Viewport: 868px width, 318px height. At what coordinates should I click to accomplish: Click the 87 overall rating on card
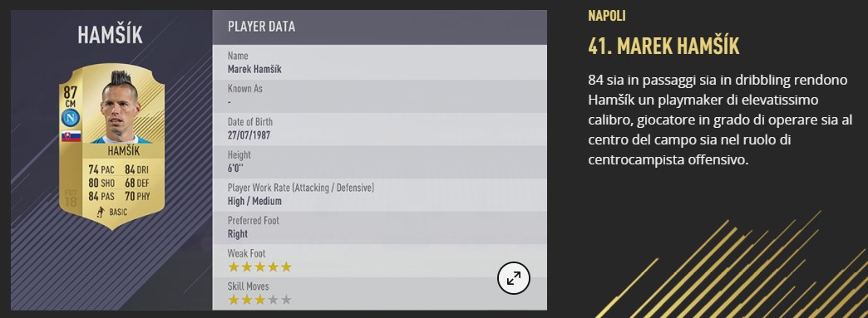(71, 92)
